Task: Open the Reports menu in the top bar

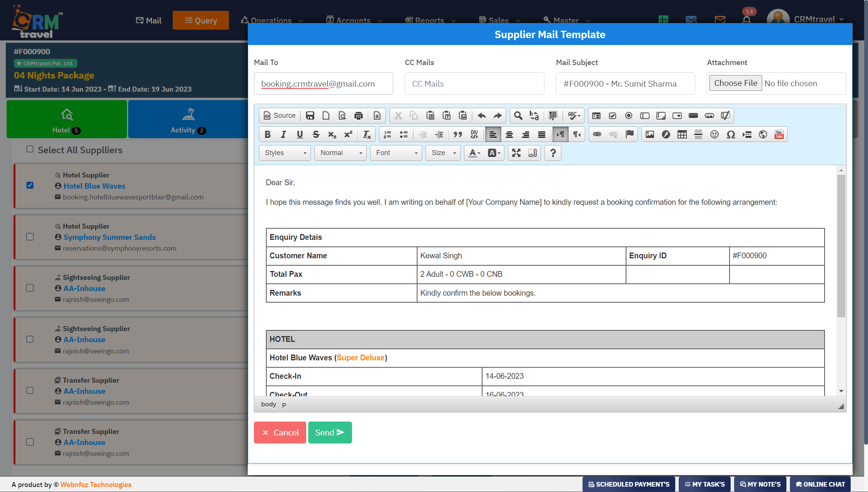Action: pyautogui.click(x=429, y=20)
